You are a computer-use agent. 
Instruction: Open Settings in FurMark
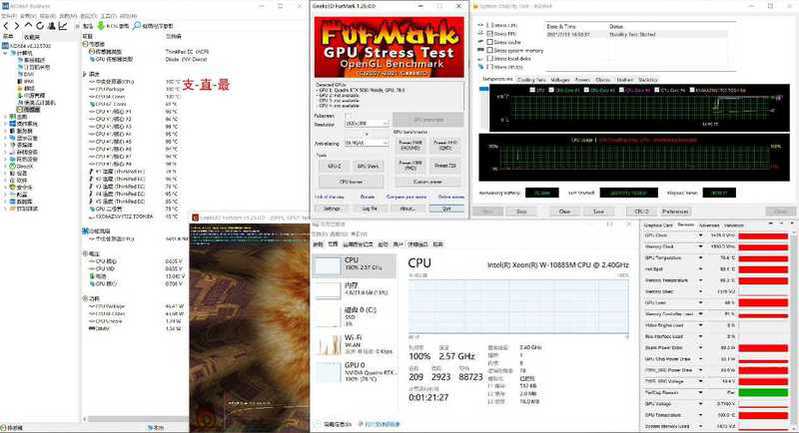[x=332, y=209]
